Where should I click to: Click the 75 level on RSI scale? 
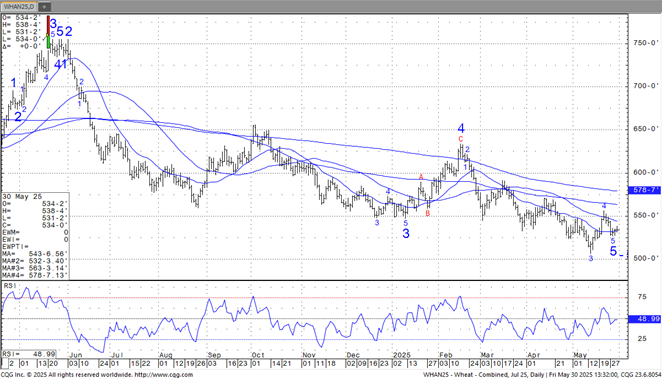point(642,297)
